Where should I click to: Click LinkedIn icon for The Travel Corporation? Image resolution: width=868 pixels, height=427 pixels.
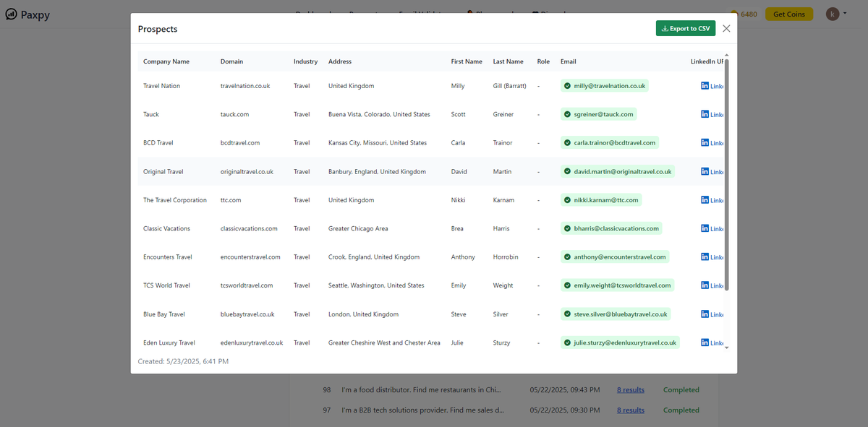705,199
